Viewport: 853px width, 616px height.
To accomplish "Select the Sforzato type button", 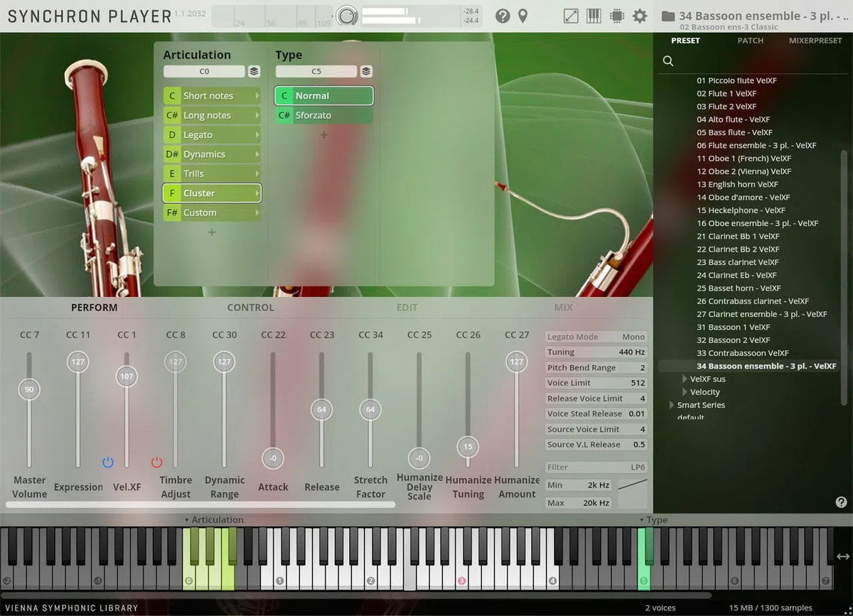I will point(323,115).
